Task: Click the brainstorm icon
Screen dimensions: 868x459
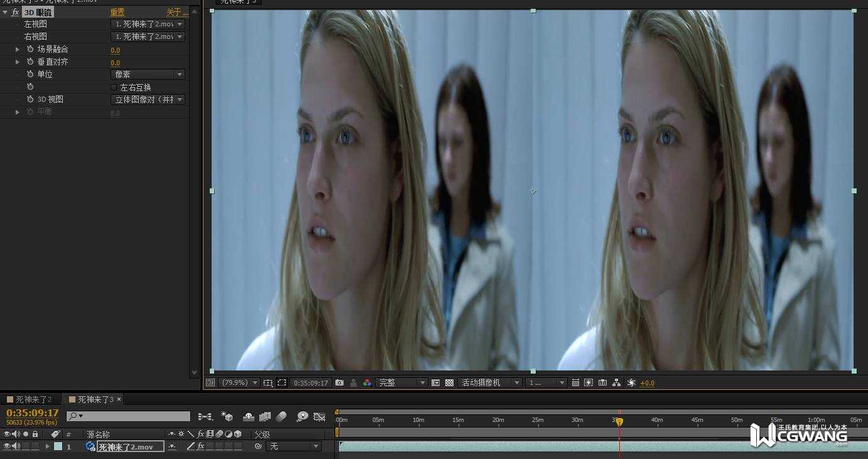Action: point(303,416)
